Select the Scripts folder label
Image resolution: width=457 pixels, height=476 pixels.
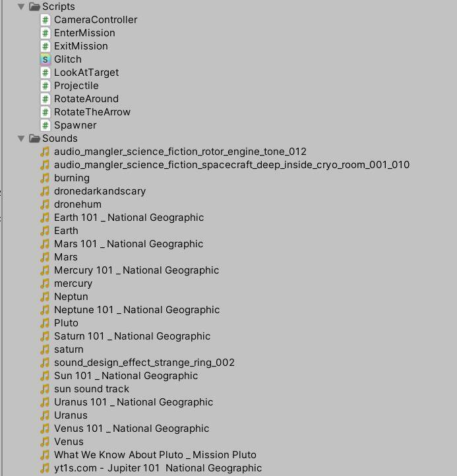59,7
